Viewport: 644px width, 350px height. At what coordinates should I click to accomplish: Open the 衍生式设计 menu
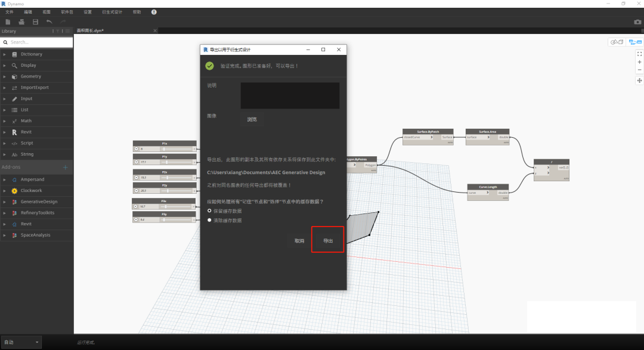pos(112,12)
